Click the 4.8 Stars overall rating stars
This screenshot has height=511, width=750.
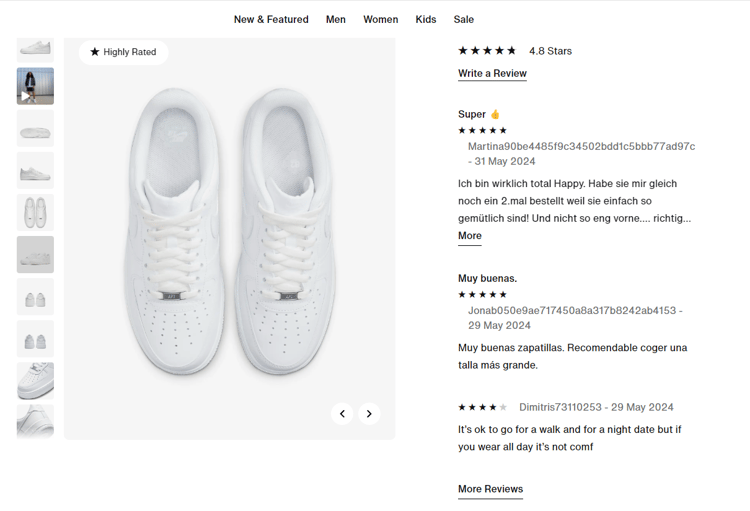tap(487, 51)
